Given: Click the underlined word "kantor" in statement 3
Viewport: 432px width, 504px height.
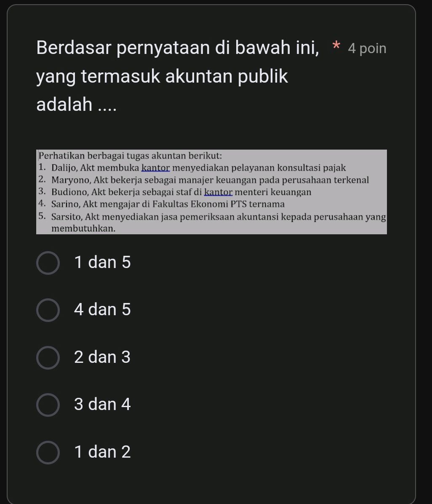Looking at the screenshot, I should pyautogui.click(x=219, y=192).
